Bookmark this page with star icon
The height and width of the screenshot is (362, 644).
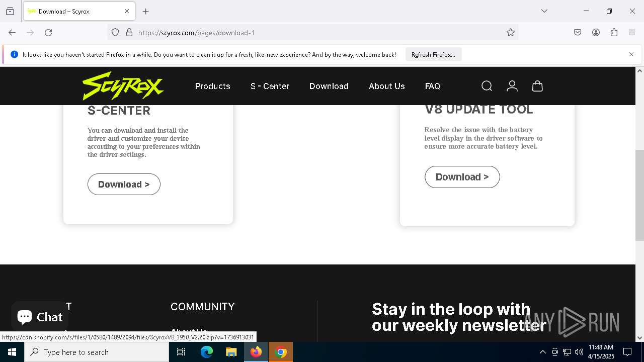point(511,33)
